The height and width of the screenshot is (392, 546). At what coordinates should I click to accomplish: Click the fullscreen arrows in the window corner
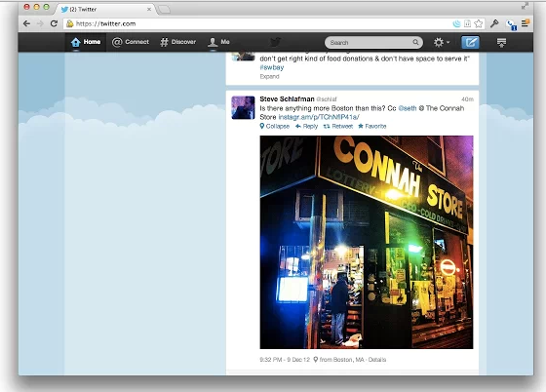click(x=525, y=6)
